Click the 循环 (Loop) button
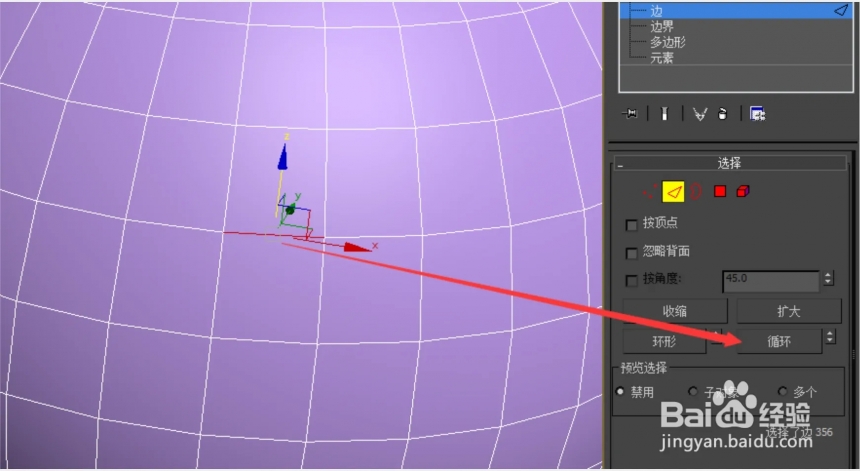Image resolution: width=860 pixels, height=471 pixels. click(779, 342)
